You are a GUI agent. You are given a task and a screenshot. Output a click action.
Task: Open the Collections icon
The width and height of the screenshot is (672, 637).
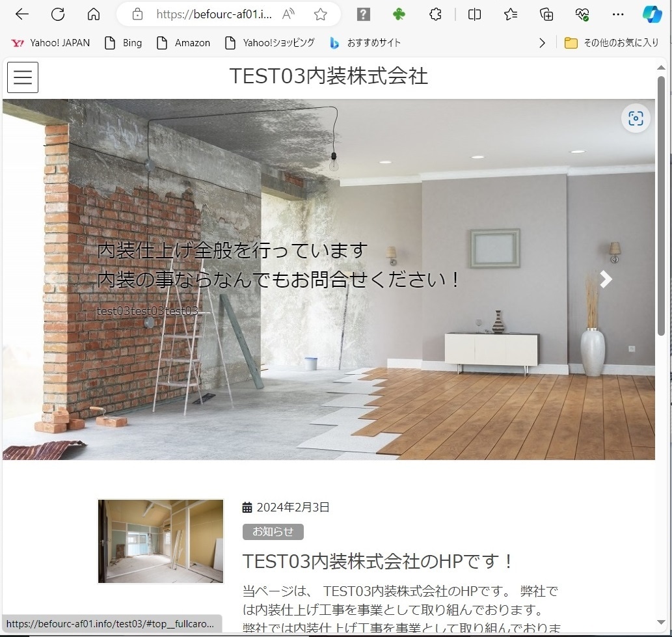point(546,14)
